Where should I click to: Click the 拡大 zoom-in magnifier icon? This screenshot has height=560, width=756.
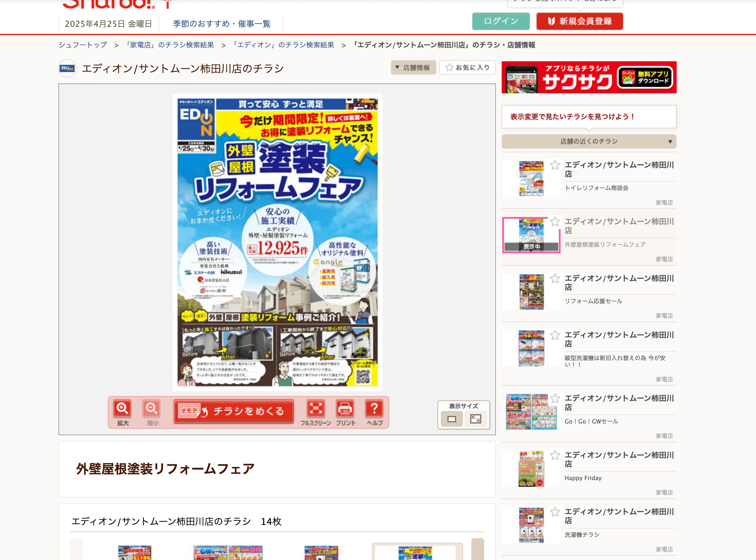point(122,408)
